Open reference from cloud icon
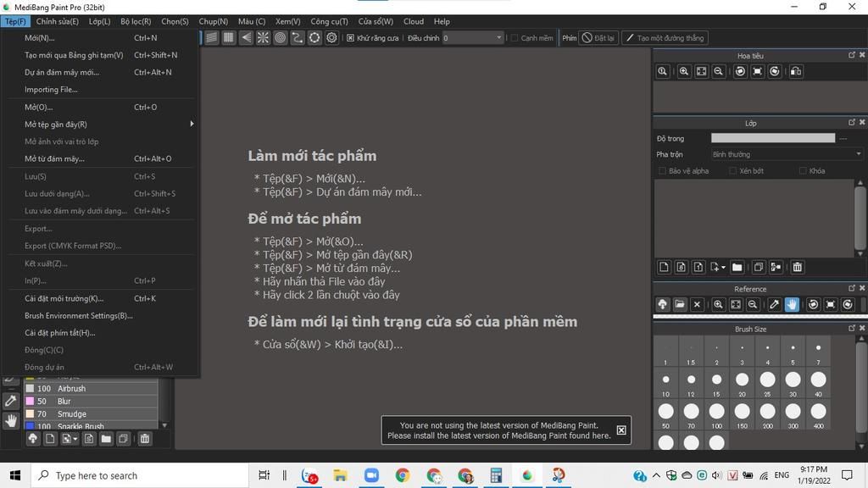Image resolution: width=868 pixels, height=488 pixels. [x=663, y=304]
